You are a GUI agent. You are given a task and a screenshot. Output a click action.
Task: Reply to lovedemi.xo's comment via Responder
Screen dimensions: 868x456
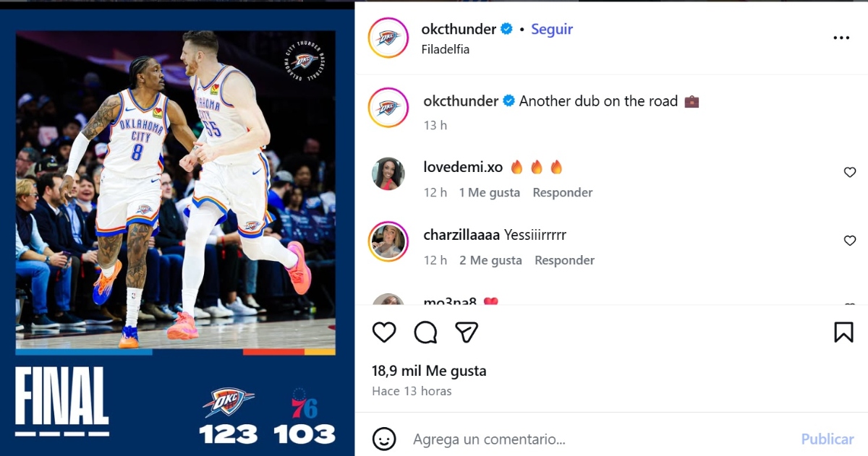coord(563,192)
